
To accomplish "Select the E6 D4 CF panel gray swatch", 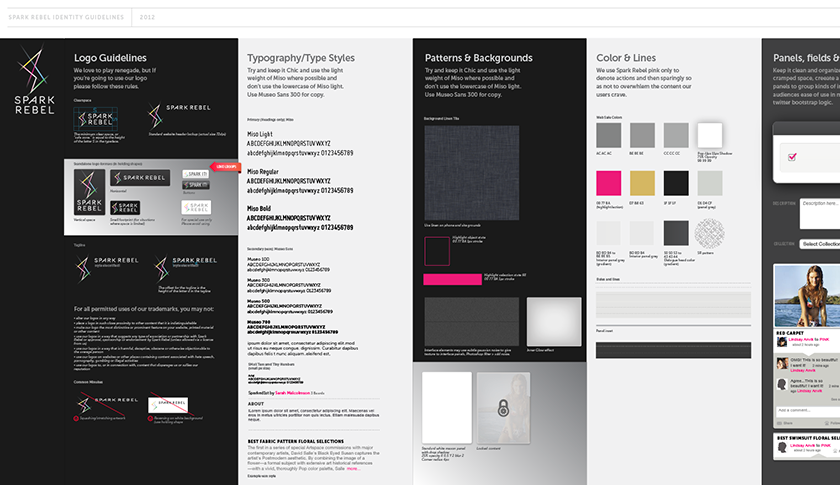I will point(710,183).
